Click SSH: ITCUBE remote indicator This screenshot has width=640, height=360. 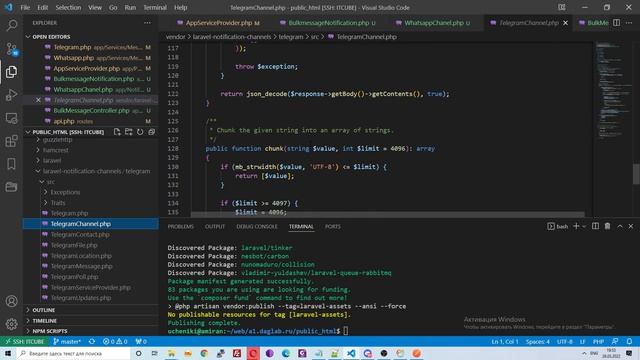pos(24,341)
